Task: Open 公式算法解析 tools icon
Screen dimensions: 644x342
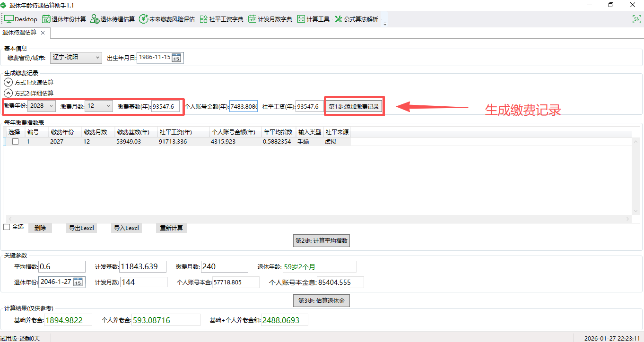Action: tap(339, 19)
